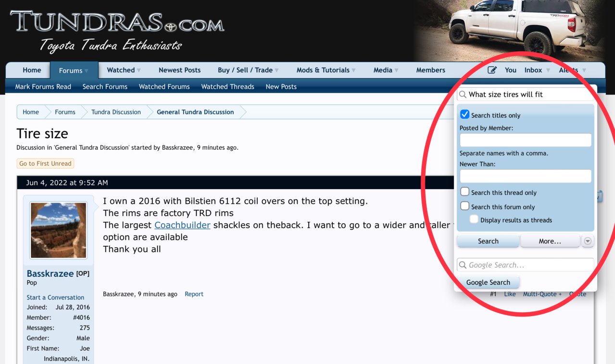Viewport: 615px width, 364px height.
Task: Go to Tundra Discussion breadcrumb
Action: point(116,112)
